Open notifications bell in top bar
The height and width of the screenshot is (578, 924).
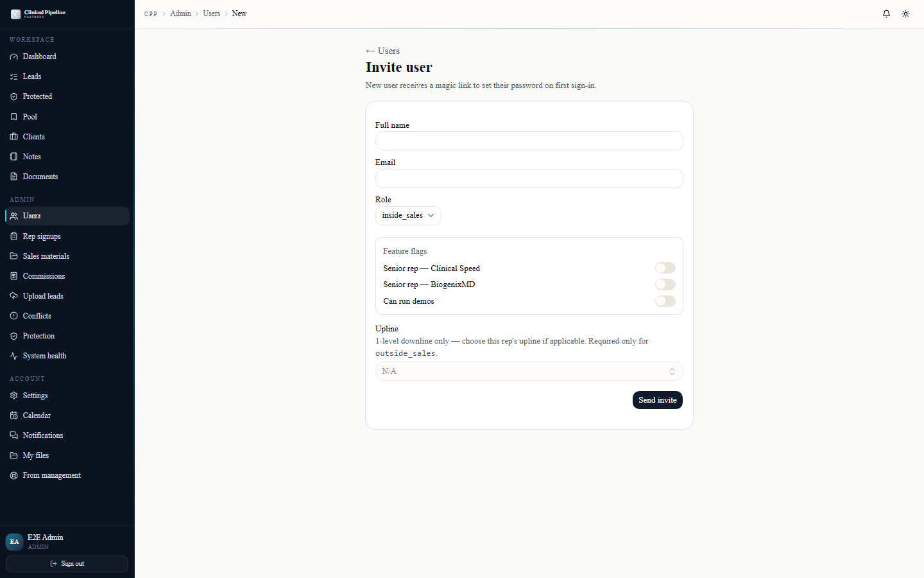click(886, 13)
